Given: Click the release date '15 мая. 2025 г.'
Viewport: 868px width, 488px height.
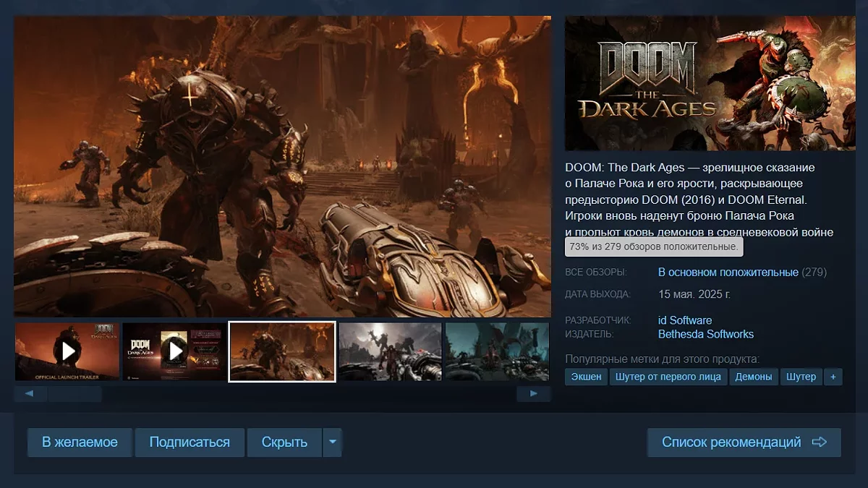Looking at the screenshot, I should click(x=694, y=295).
